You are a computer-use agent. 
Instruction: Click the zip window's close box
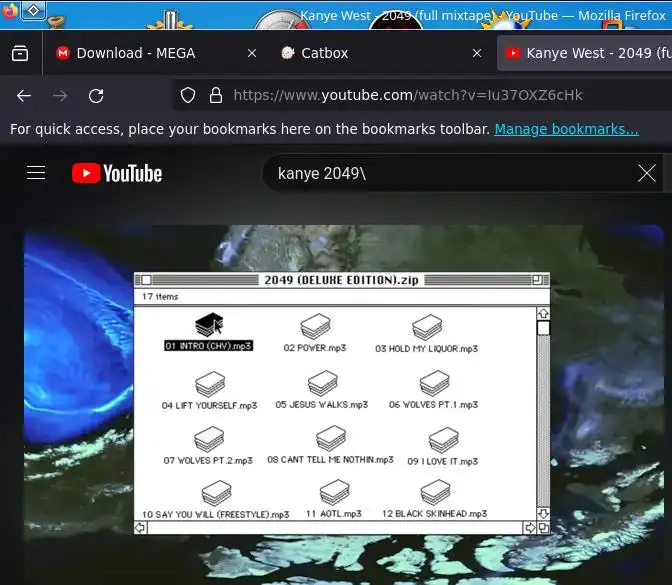146,280
